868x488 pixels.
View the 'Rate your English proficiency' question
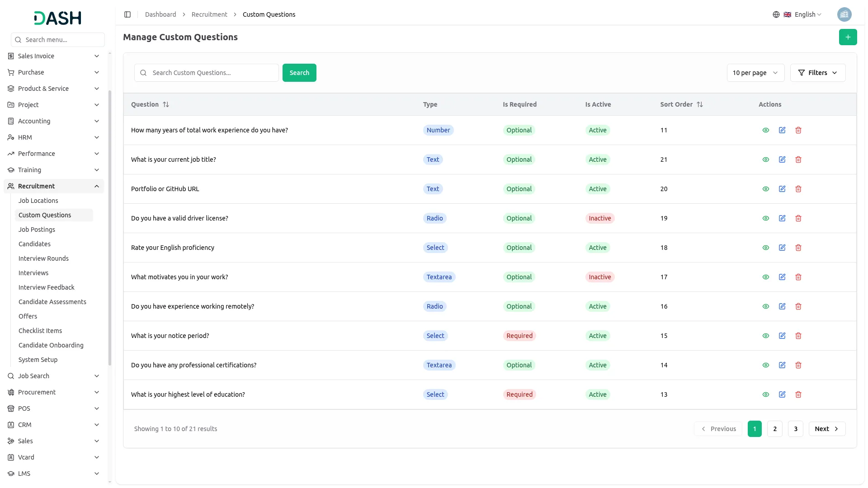(x=765, y=248)
